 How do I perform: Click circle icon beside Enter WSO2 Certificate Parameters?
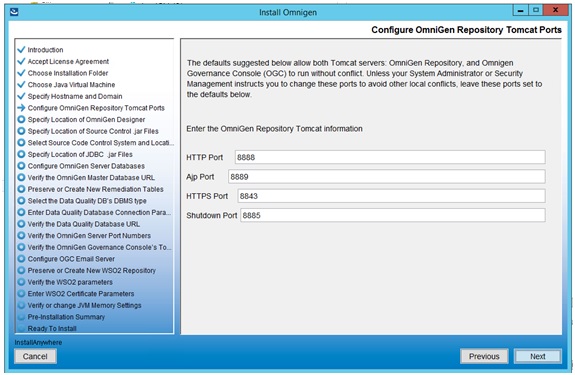21,294
